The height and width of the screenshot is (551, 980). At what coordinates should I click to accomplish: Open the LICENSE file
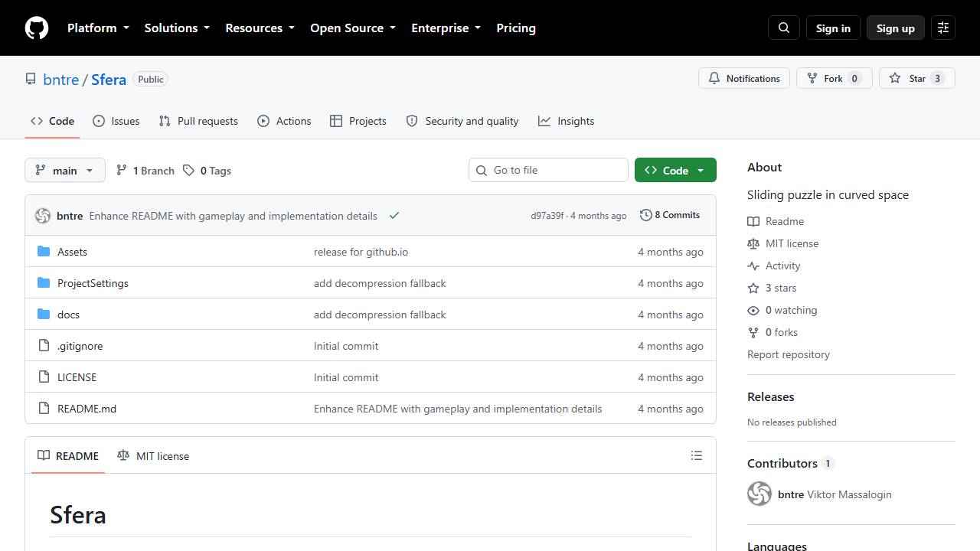[77, 377]
